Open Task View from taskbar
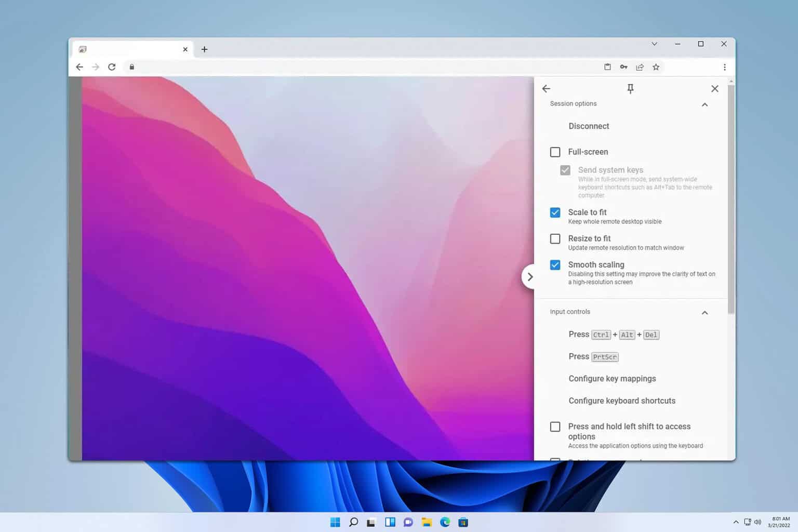This screenshot has height=532, width=798. point(371,522)
